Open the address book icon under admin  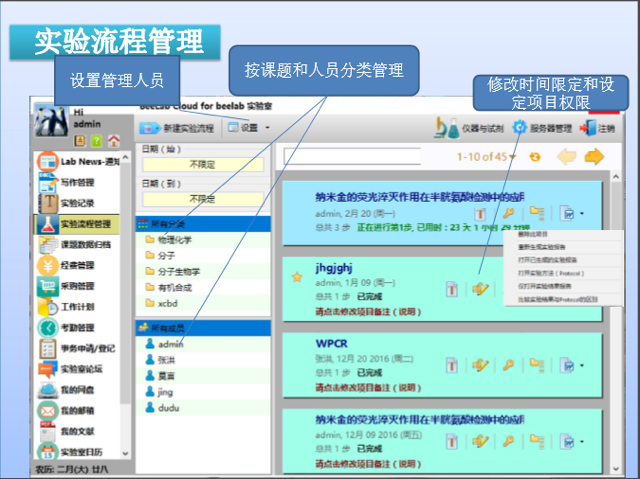[80, 141]
